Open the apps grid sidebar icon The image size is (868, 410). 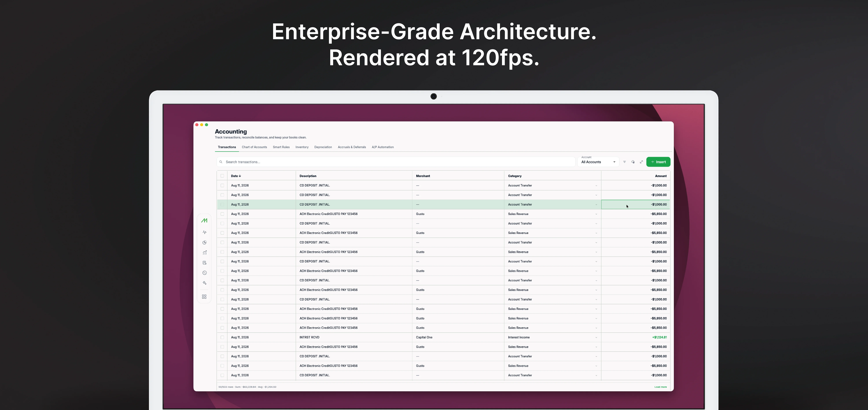click(204, 297)
